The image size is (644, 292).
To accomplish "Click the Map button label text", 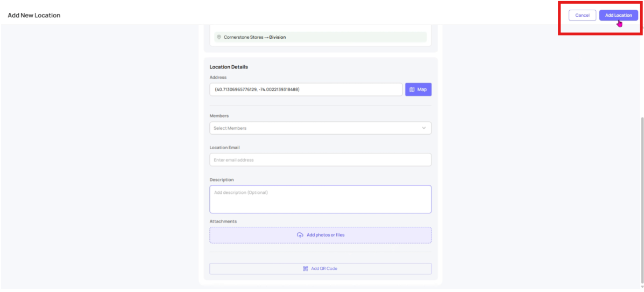I will tap(422, 89).
